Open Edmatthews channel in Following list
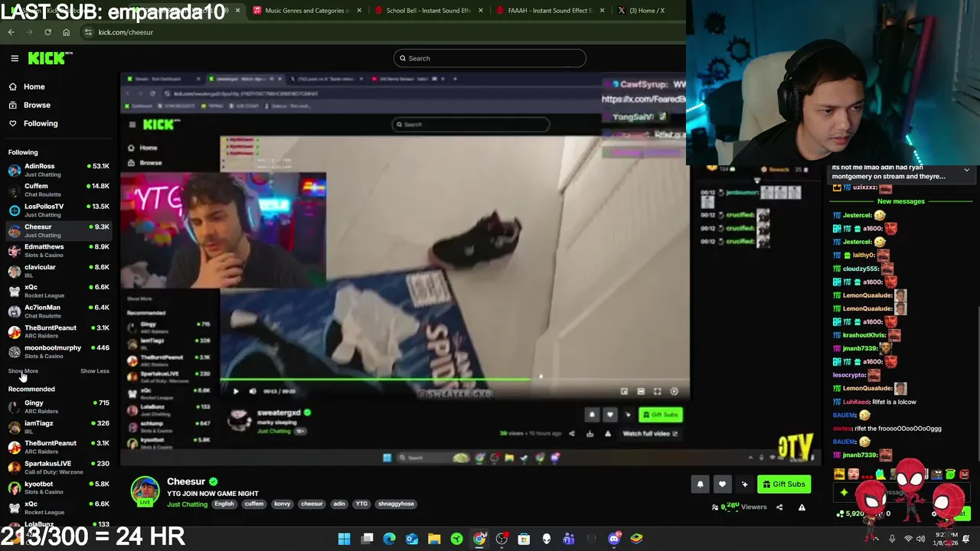Image resolution: width=980 pixels, height=551 pixels. tap(58, 250)
